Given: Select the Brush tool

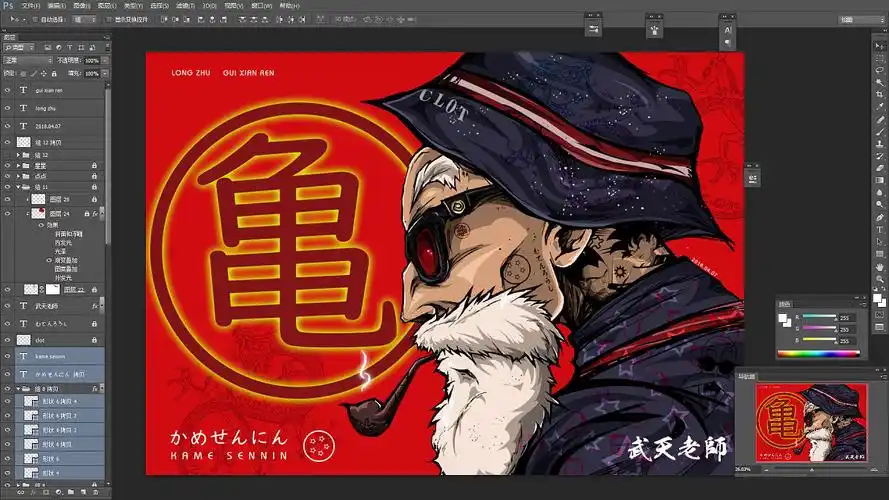Looking at the screenshot, I should click(x=879, y=132).
